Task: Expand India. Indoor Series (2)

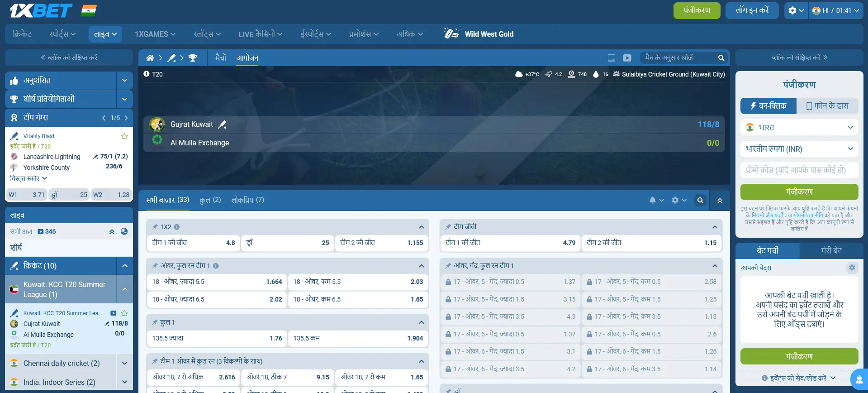Action: pyautogui.click(x=124, y=382)
